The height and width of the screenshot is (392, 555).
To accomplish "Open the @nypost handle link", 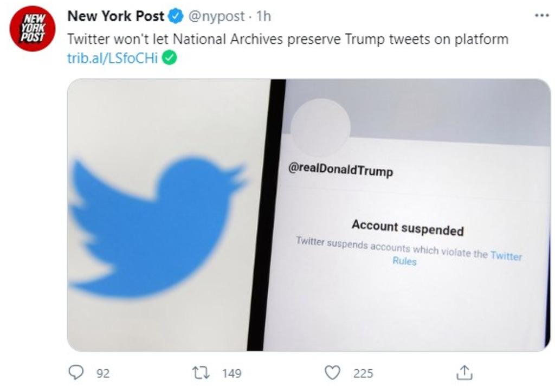I will pos(216,17).
